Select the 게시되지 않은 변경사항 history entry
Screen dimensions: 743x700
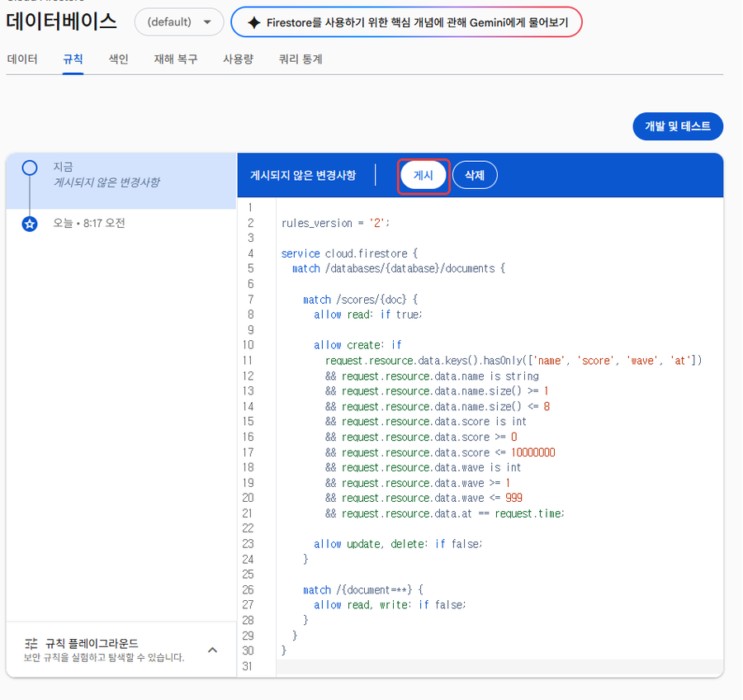[121, 181]
